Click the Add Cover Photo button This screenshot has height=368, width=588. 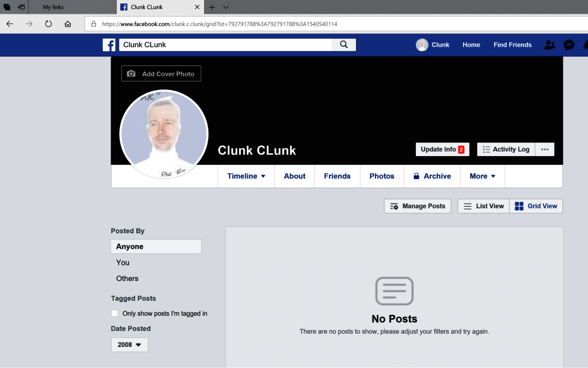[x=161, y=74]
